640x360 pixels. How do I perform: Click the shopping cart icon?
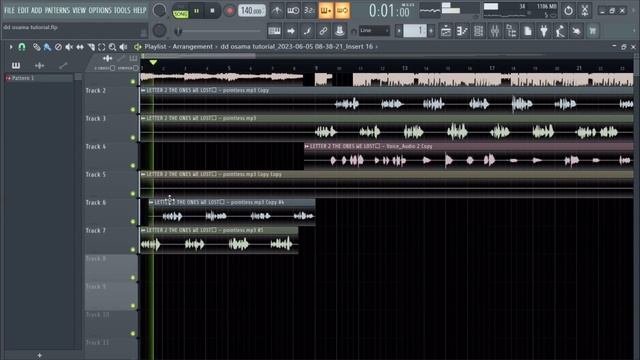pos(593,31)
